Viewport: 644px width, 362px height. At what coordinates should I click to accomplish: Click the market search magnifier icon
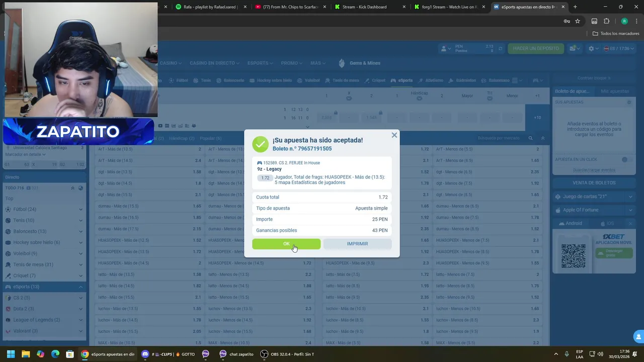click(x=530, y=138)
